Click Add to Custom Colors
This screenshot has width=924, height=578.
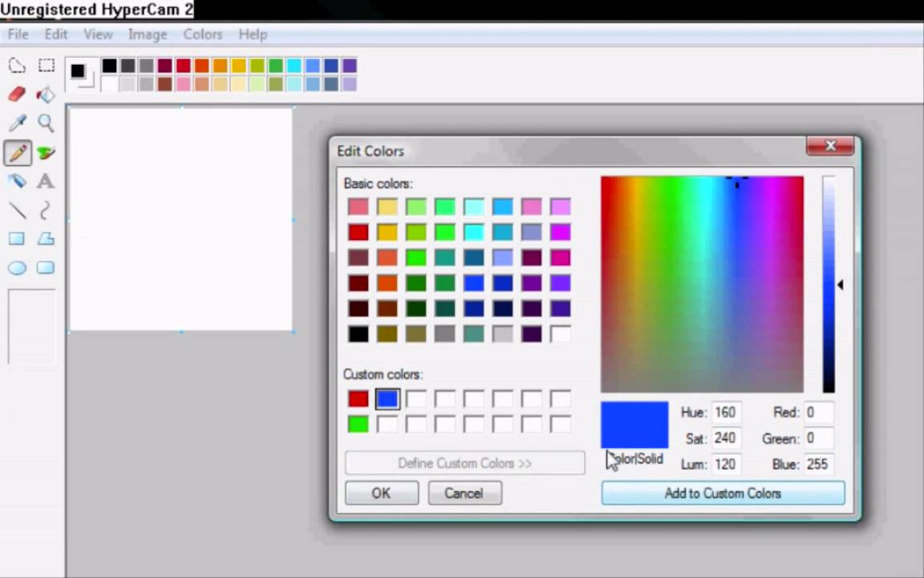(x=723, y=493)
